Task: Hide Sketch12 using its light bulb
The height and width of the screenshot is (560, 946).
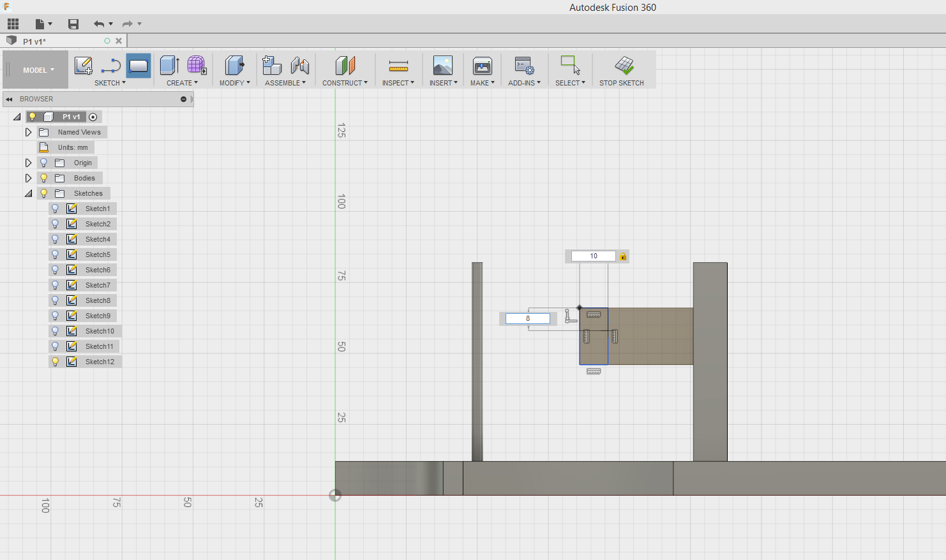Action: point(56,362)
